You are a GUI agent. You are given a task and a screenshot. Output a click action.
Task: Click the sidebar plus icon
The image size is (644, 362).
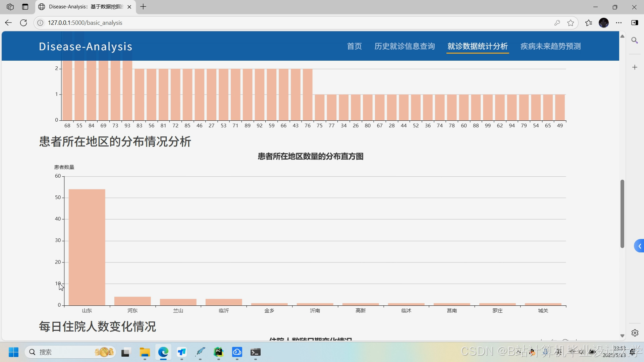coord(635,67)
